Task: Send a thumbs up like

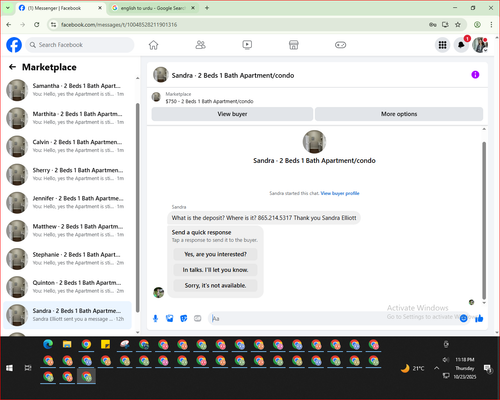Action: click(x=479, y=318)
